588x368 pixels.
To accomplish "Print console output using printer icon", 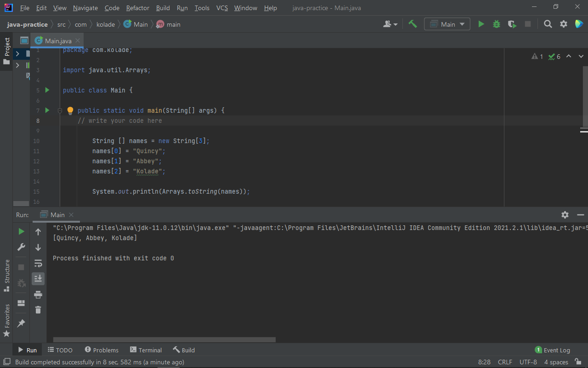I will [x=38, y=294].
